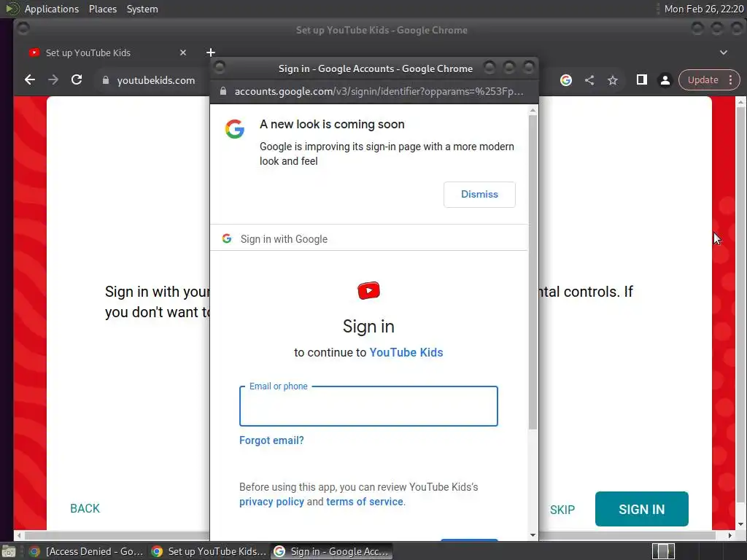Click the Google icon in Chrome toolbar

(565, 80)
